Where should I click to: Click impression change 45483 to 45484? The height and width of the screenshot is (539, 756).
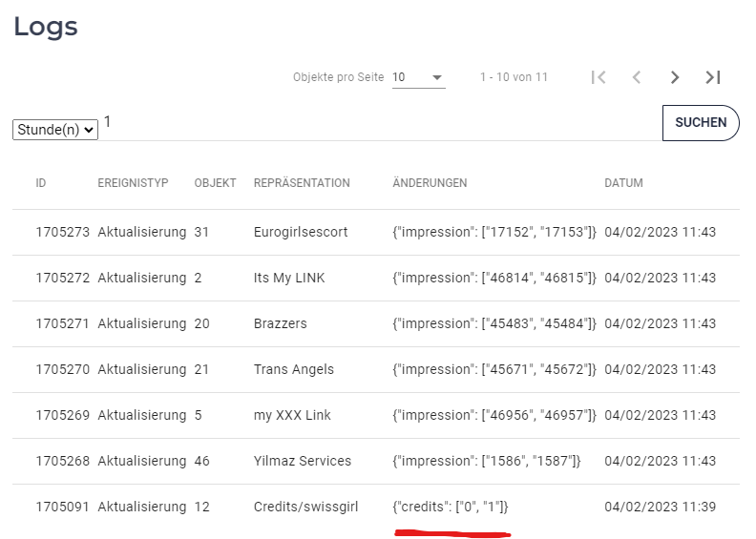(494, 323)
